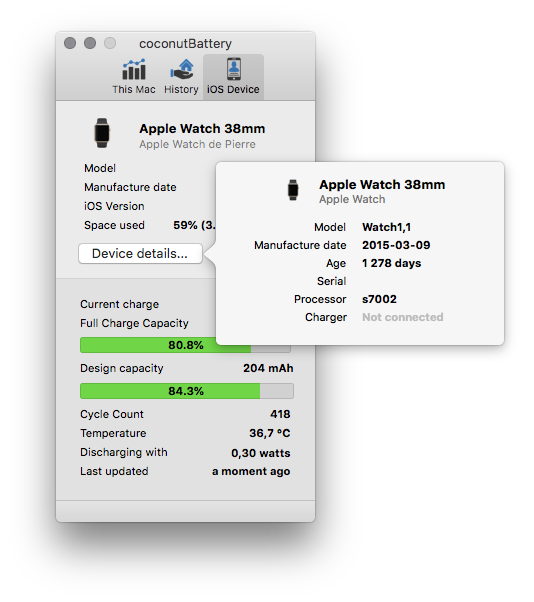Click Apple Watch de Pierre device name
Viewport: 534px width, 602px height.
click(197, 144)
